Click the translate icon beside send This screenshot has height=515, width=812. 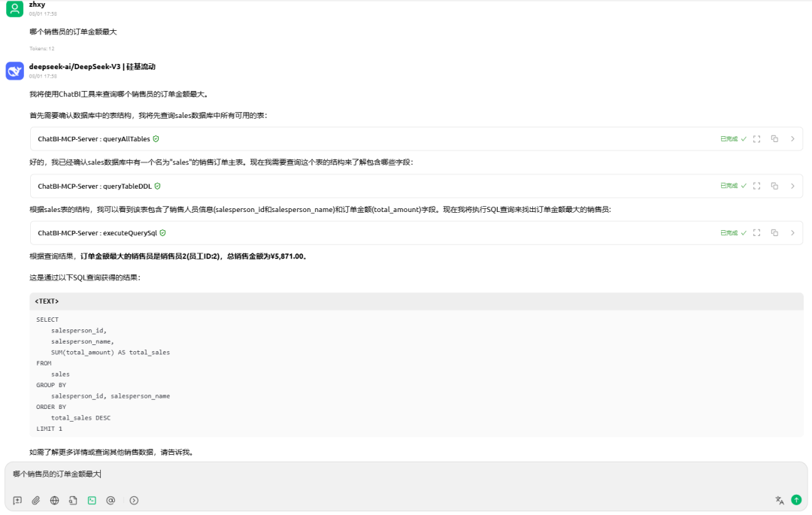780,500
